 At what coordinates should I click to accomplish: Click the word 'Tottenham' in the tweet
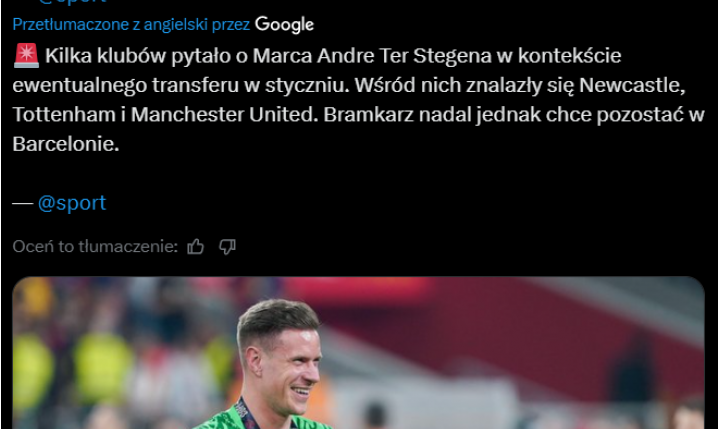click(x=64, y=115)
